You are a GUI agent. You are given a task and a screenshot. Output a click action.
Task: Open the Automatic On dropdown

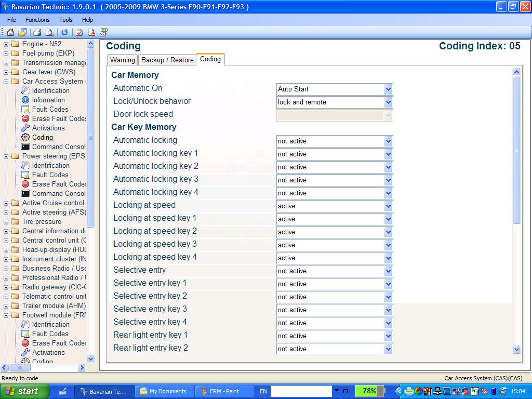(389, 89)
